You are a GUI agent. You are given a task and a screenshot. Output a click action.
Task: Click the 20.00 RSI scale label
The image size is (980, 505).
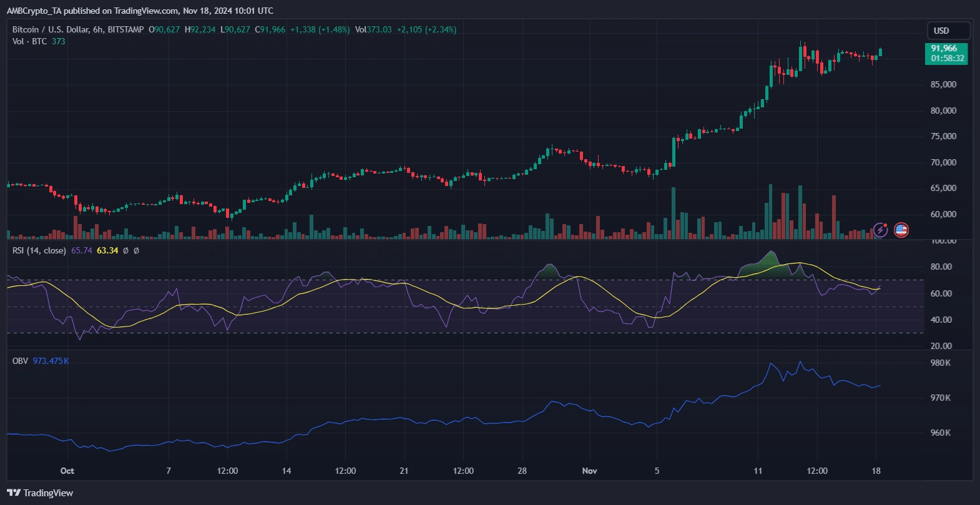coord(941,346)
